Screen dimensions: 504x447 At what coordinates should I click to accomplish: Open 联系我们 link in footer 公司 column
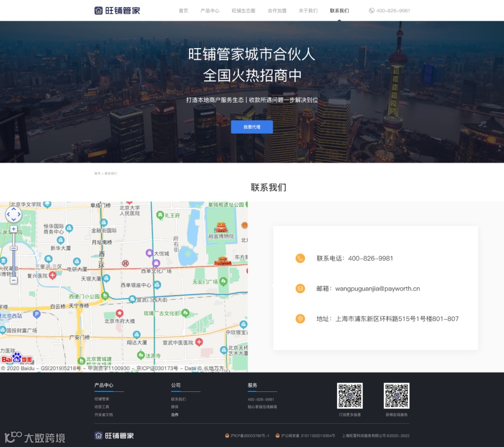tap(178, 399)
